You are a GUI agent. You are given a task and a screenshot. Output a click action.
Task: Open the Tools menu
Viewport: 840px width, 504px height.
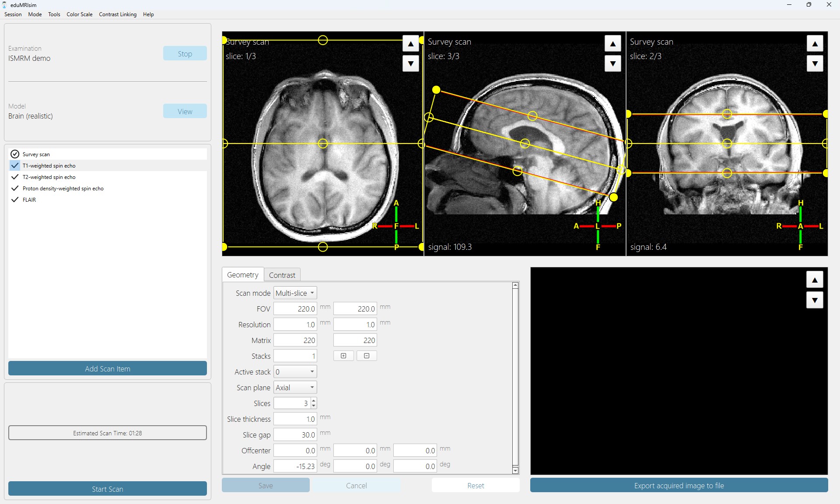coord(54,14)
